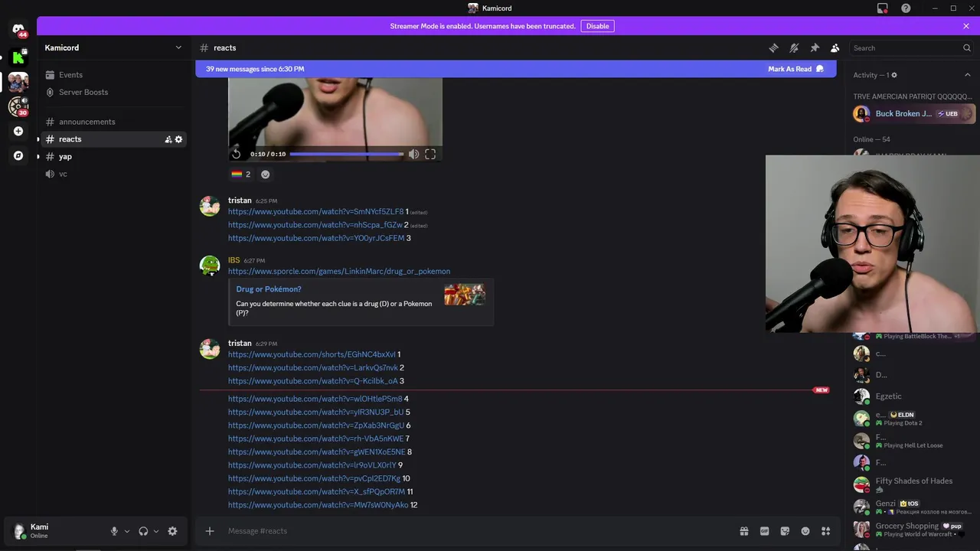Screen dimensions: 980x551
Task: Open notification settings bell icon in header
Action: point(794,47)
